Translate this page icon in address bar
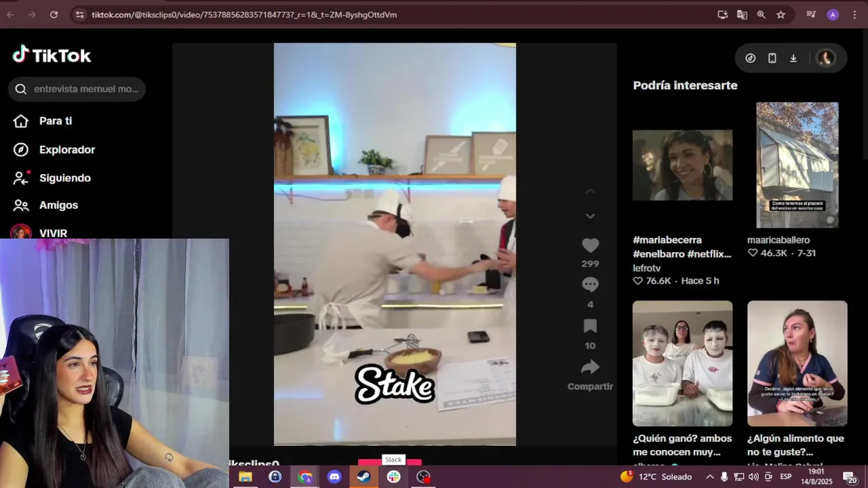The width and height of the screenshot is (868, 488). 742,14
